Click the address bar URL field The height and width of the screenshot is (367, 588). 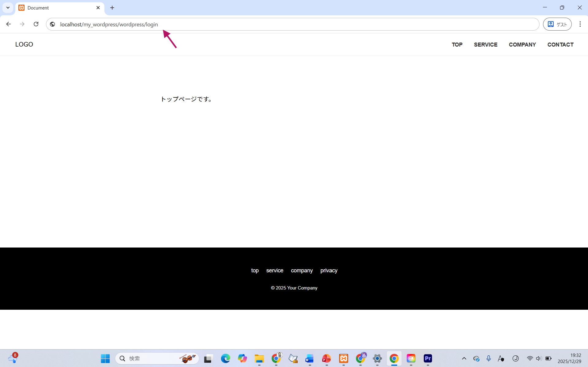(276, 24)
